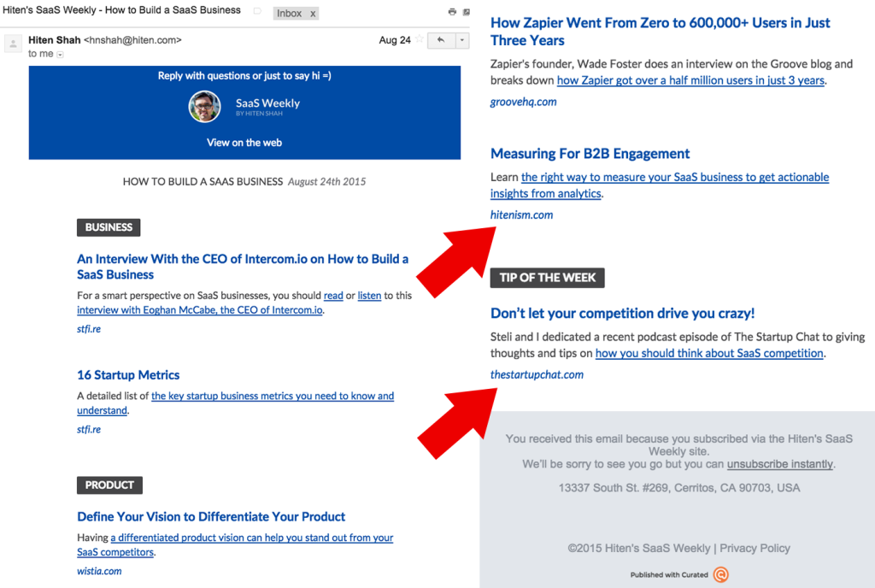Click the 'August 24th 2015' issue date

[326, 182]
